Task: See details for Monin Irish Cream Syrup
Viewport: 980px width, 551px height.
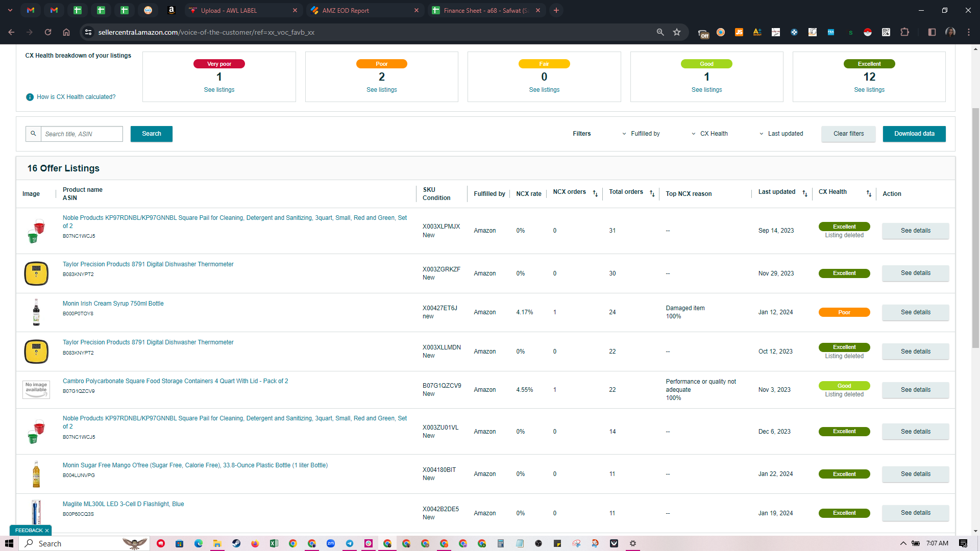Action: (x=915, y=312)
